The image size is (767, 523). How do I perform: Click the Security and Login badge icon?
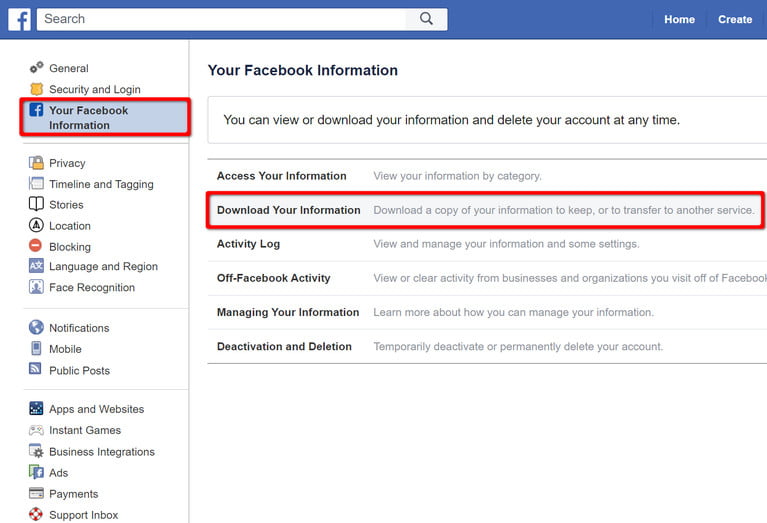coord(36,89)
